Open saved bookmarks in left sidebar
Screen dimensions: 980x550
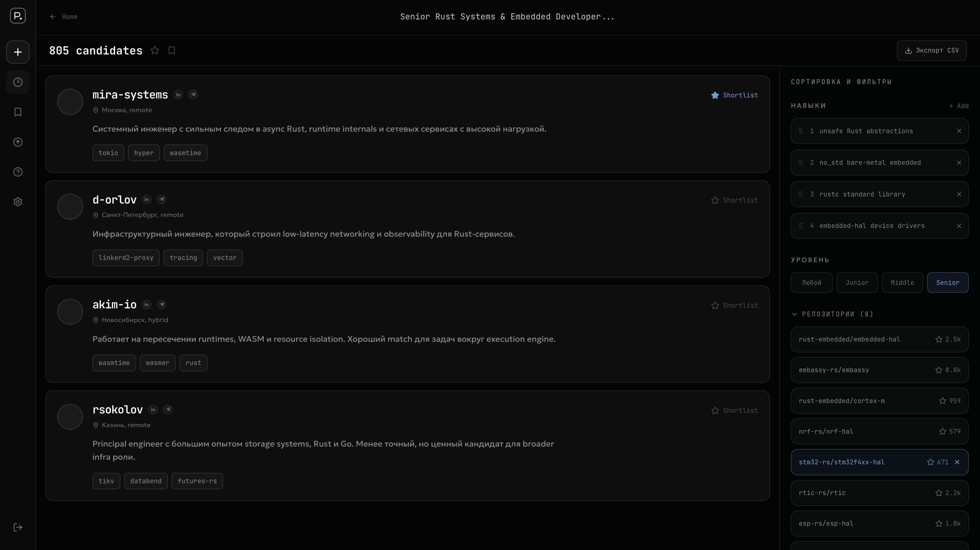pyautogui.click(x=17, y=112)
